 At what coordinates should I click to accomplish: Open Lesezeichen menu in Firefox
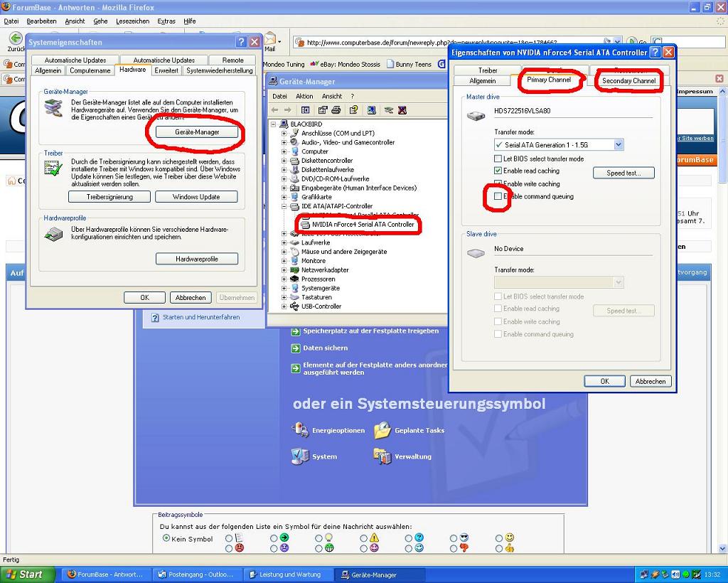pyautogui.click(x=133, y=21)
